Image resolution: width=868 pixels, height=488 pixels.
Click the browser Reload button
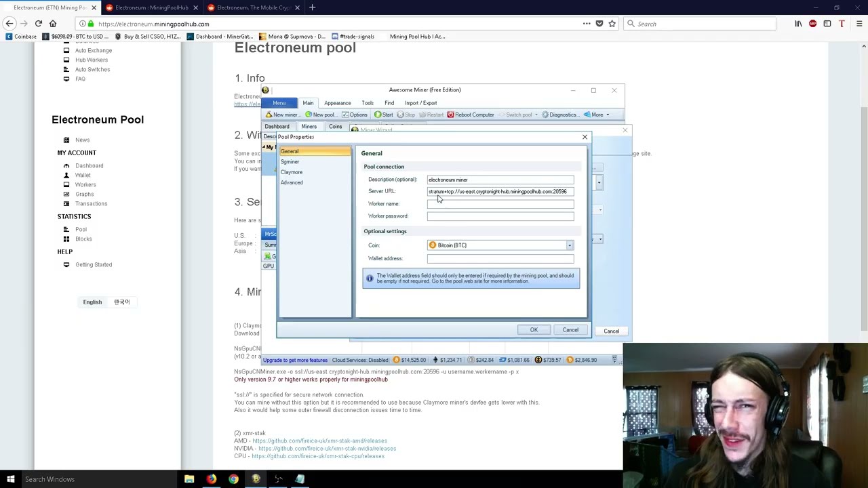(38, 24)
